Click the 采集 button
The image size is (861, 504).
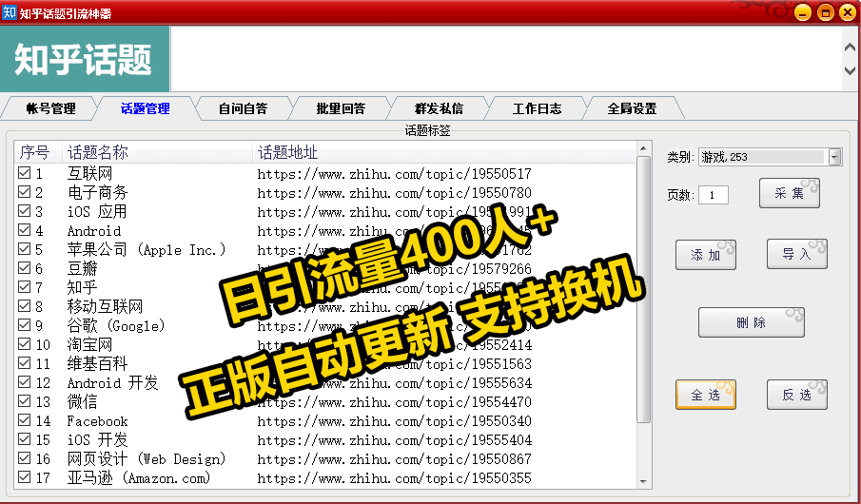pos(789,193)
